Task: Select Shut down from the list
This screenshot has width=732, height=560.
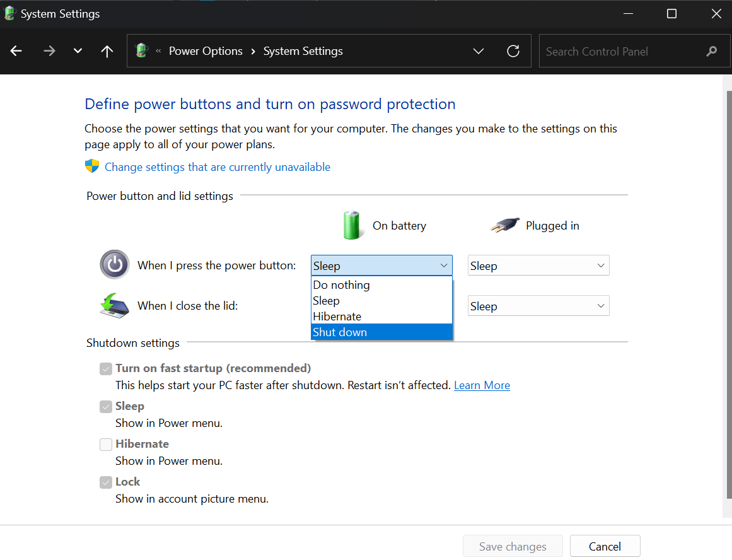Action: [381, 332]
